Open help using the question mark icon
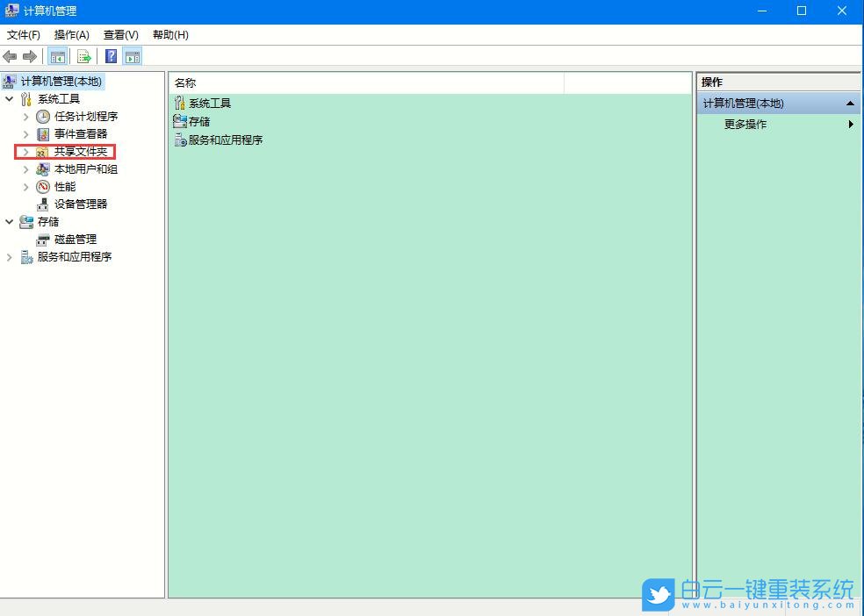864x616 pixels. coord(110,56)
